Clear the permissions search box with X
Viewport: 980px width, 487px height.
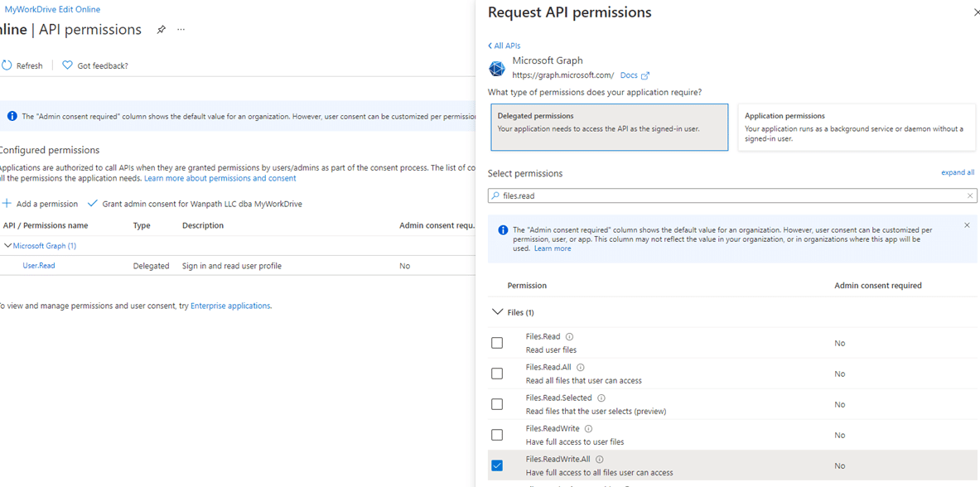(969, 196)
